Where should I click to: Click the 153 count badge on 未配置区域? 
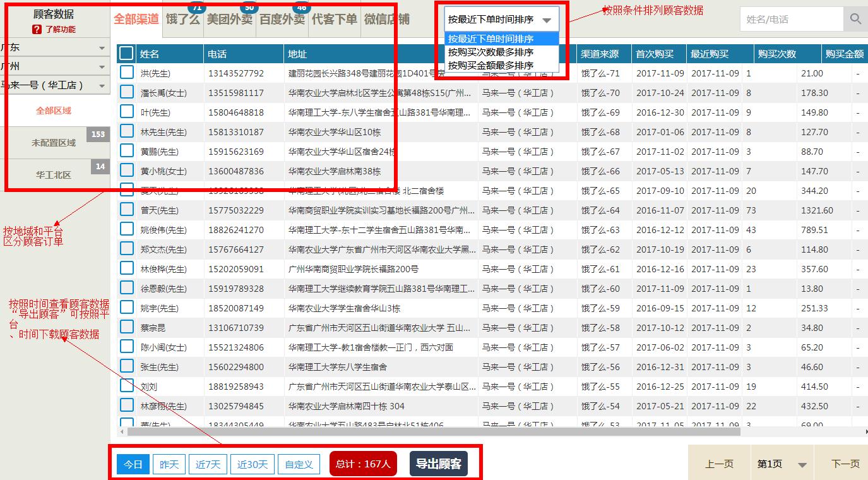98,135
